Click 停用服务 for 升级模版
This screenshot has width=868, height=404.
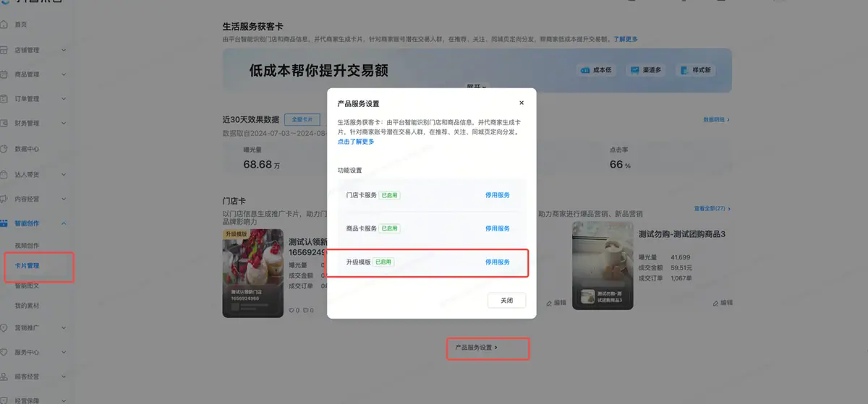497,262
